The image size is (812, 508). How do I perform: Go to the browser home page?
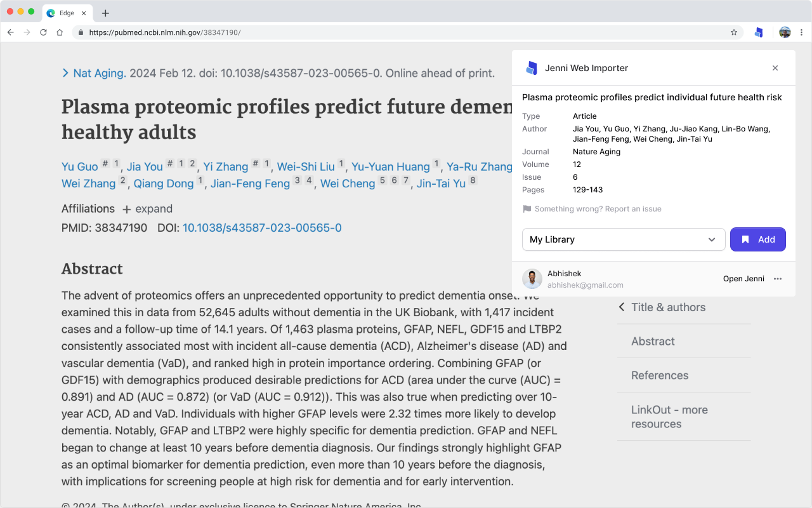coord(60,32)
